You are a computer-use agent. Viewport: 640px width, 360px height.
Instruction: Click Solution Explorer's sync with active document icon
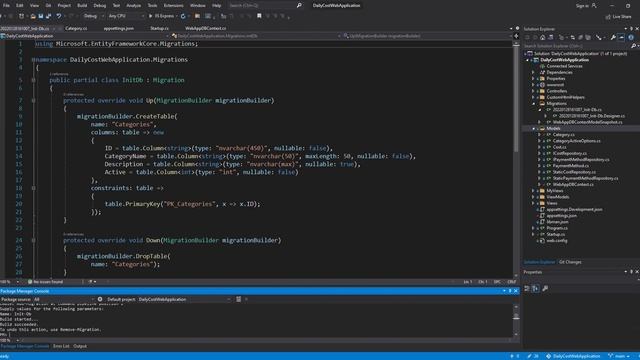pos(572,37)
